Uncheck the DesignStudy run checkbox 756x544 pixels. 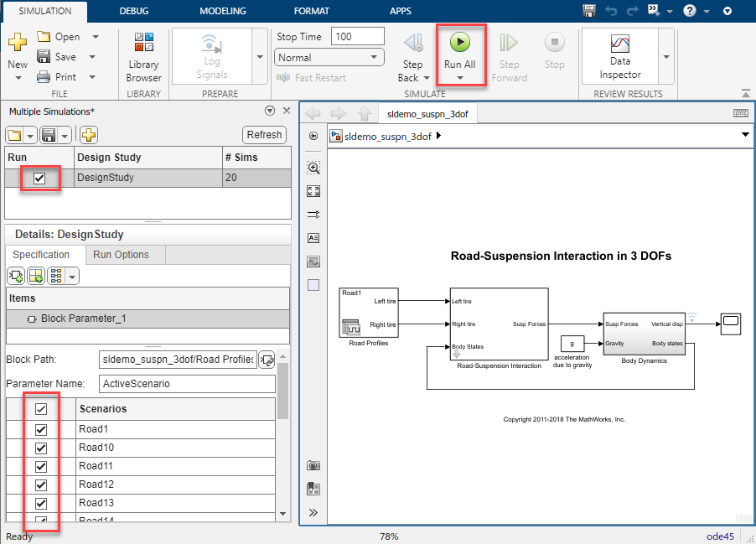pos(39,178)
